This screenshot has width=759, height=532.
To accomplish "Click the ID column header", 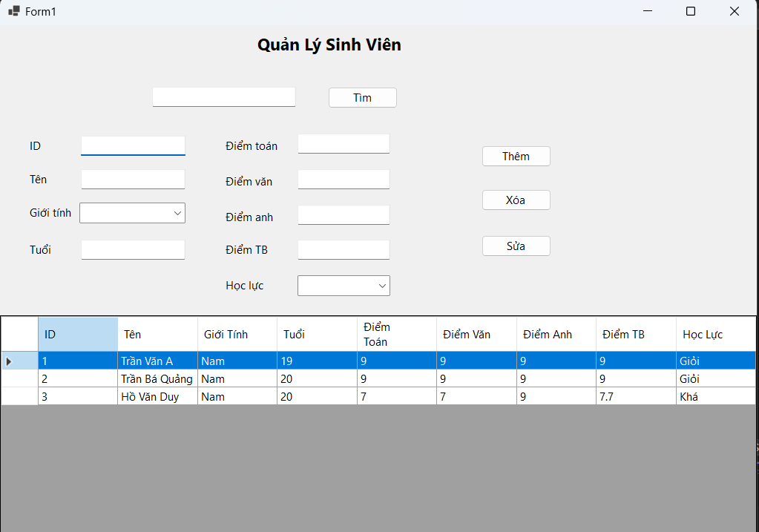I will 77,334.
